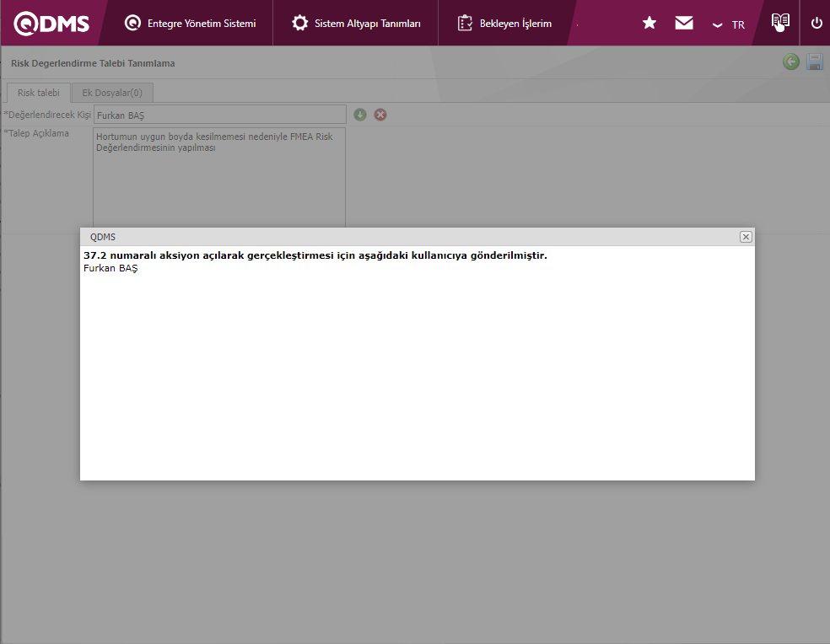Expand the TR language dropdown
This screenshot has height=644, width=830.
[x=729, y=25]
